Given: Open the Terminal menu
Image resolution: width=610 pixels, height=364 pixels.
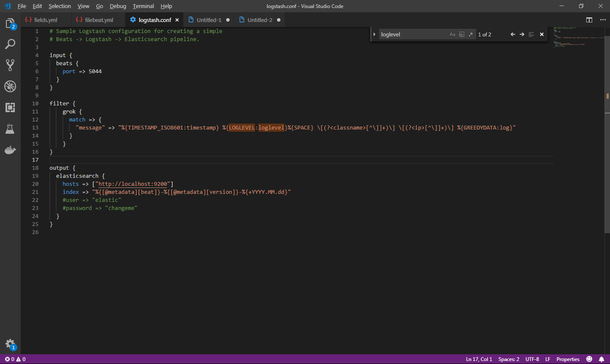Looking at the screenshot, I should click(x=143, y=6).
